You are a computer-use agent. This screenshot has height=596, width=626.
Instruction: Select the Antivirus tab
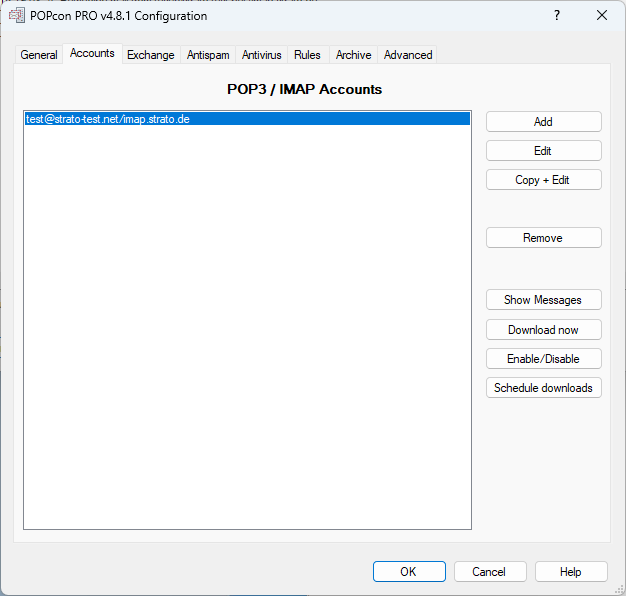tap(262, 55)
